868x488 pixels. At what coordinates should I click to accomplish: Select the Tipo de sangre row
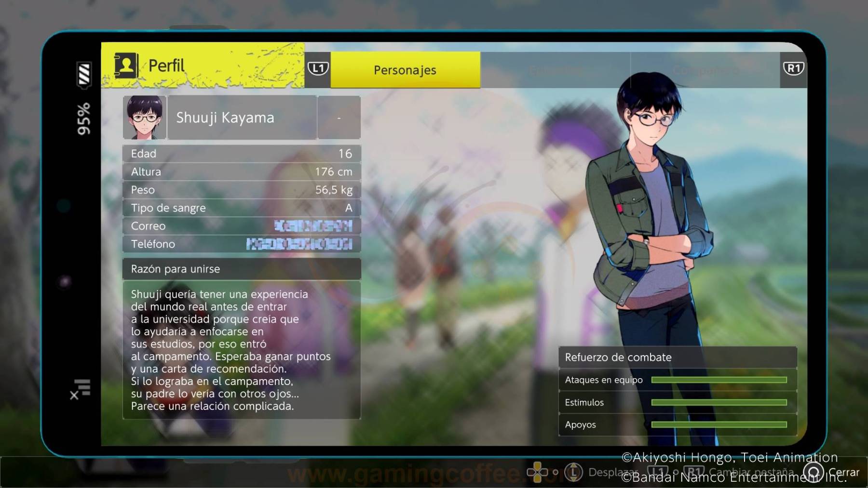(x=242, y=208)
